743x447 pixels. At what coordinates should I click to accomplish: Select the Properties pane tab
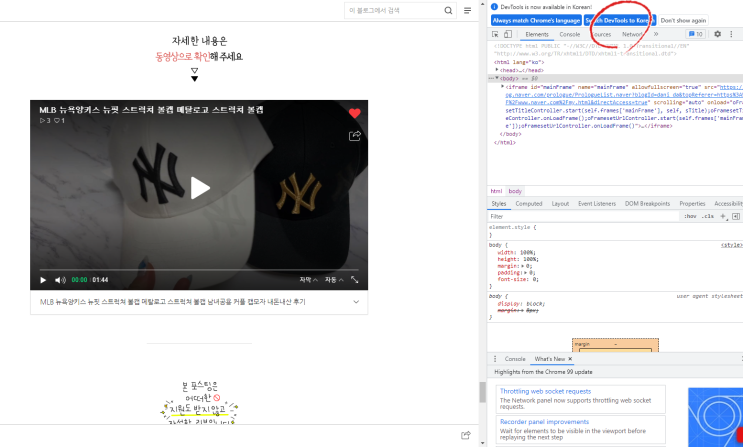(692, 203)
